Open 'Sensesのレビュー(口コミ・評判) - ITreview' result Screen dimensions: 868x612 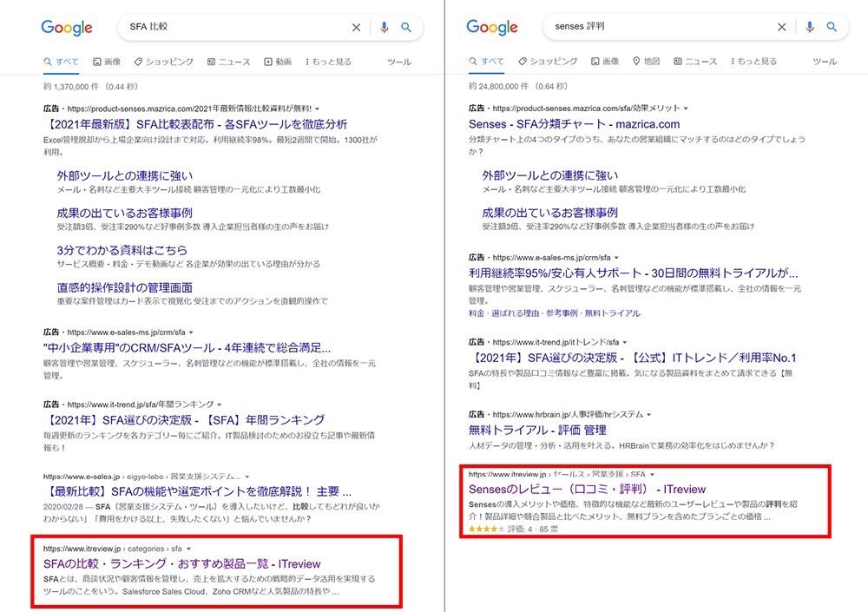coord(588,489)
